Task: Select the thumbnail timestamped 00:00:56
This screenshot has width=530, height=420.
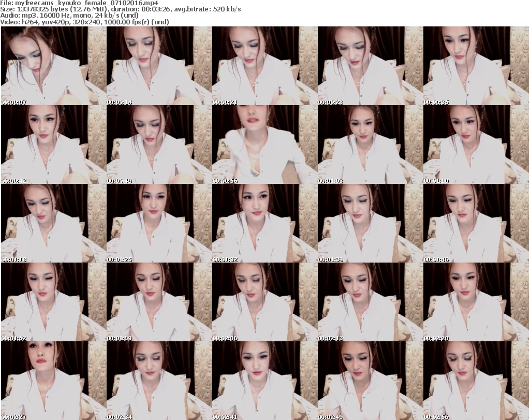Action: [x=264, y=144]
